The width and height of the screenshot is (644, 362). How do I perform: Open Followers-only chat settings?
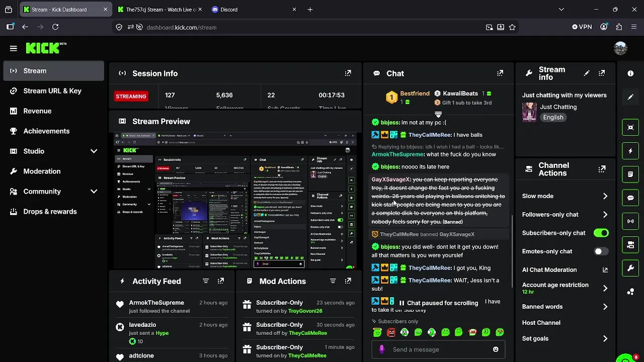pyautogui.click(x=565, y=215)
